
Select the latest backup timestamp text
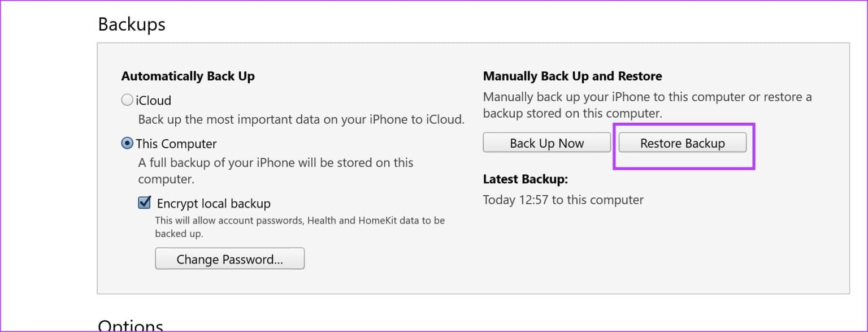tap(563, 200)
